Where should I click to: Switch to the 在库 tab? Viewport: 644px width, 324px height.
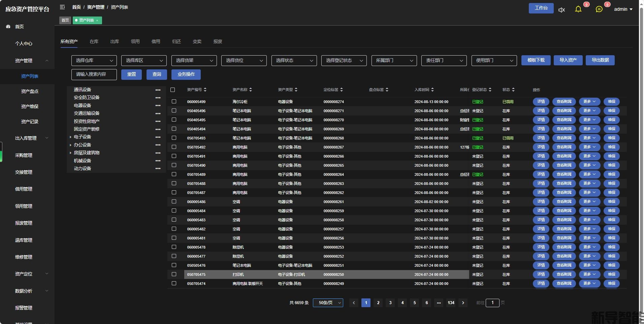click(94, 41)
